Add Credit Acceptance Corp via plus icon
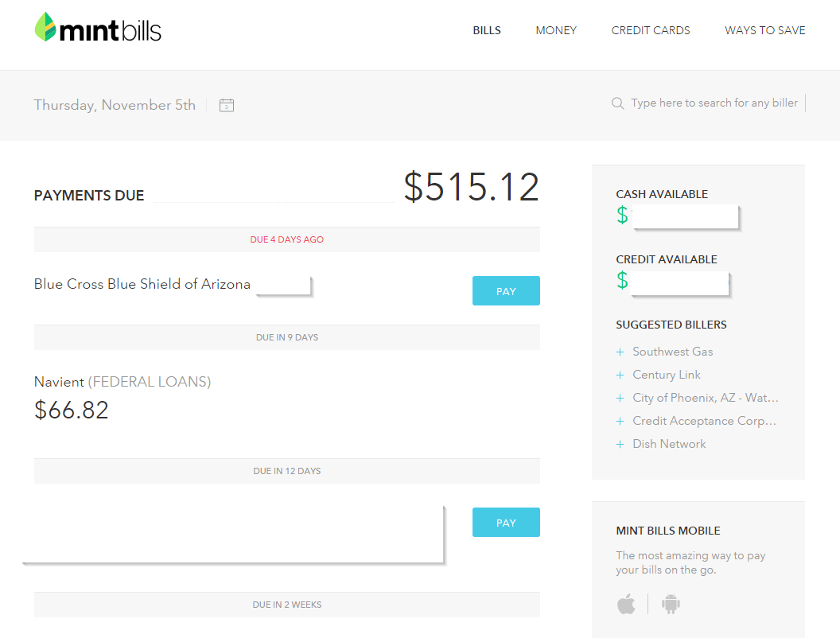840x638 pixels. 620,421
